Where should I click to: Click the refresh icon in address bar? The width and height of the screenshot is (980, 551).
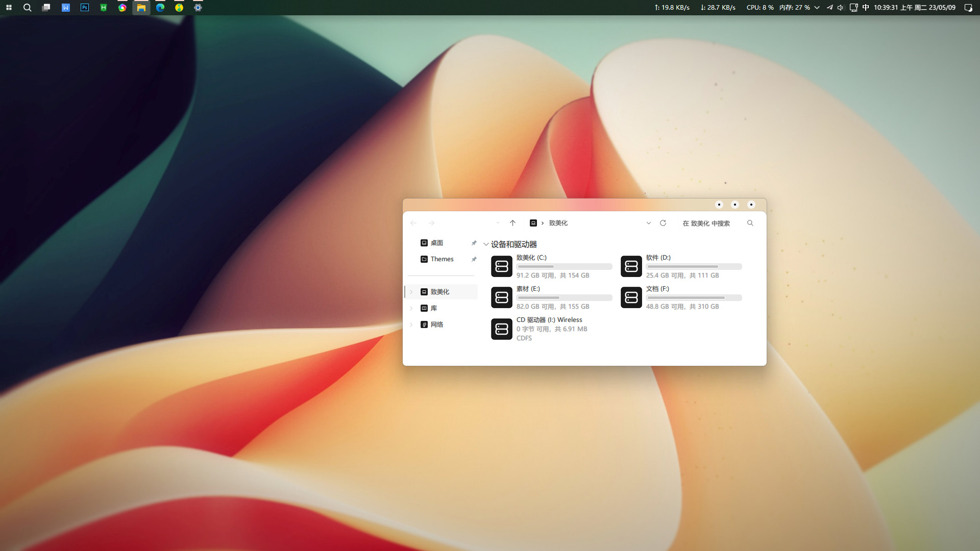[663, 223]
